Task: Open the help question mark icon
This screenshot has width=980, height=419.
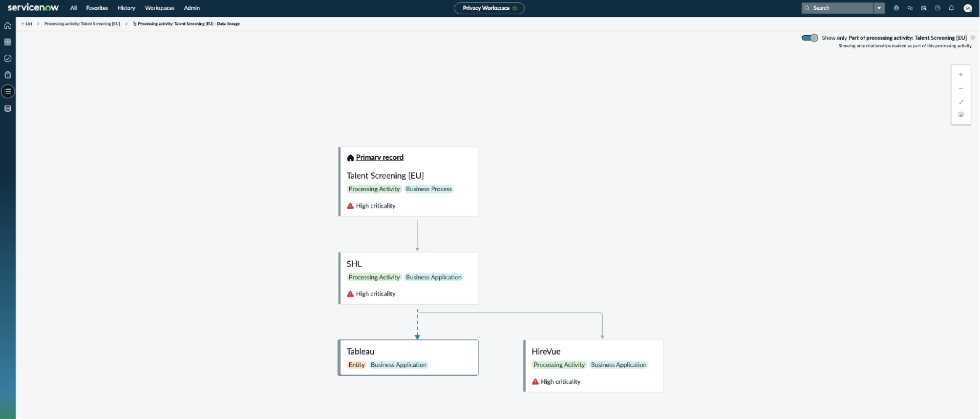Action: tap(937, 8)
